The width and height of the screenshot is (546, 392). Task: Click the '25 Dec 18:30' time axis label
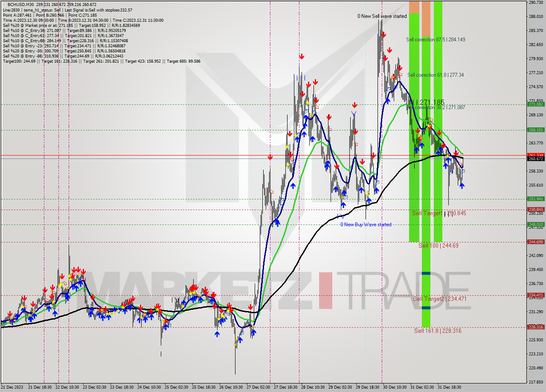[203, 387]
